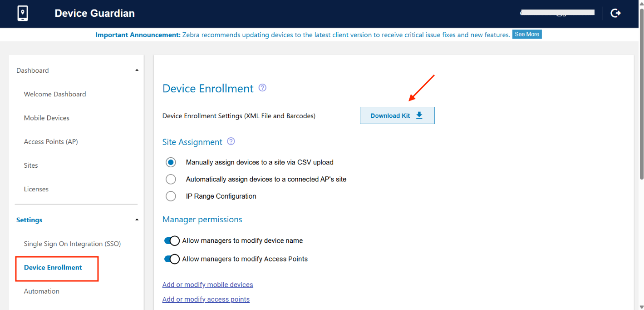Choose IP Range Configuration option
This screenshot has height=310, width=644.
171,196
